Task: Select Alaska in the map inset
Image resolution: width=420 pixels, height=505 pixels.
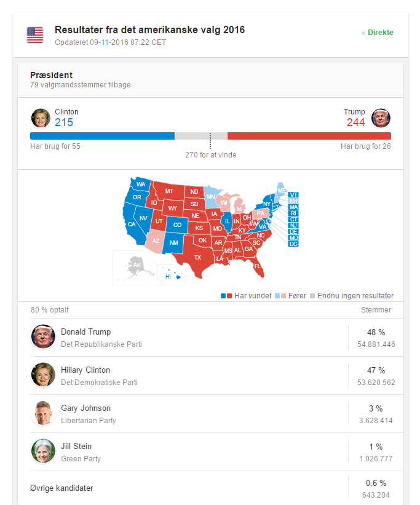Action: pyautogui.click(x=137, y=266)
